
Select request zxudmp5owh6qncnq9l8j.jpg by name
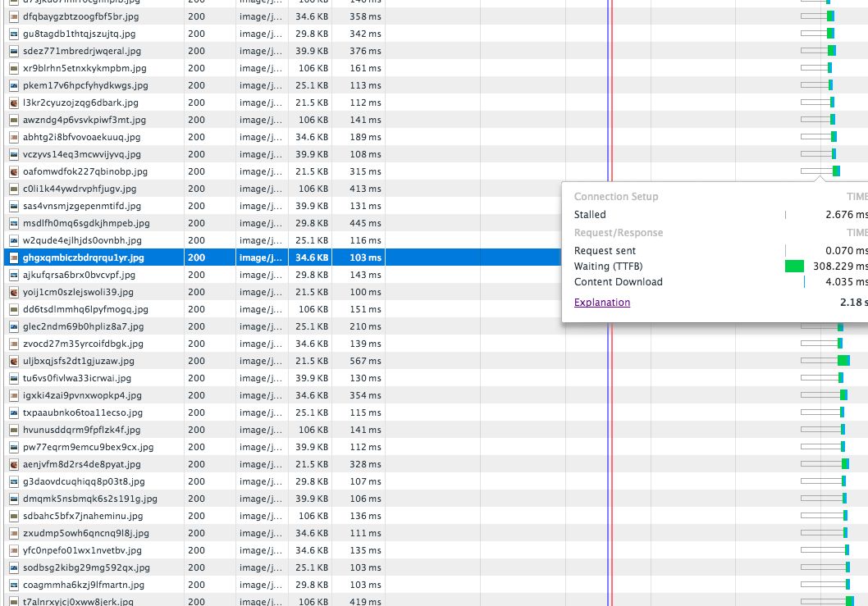86,533
